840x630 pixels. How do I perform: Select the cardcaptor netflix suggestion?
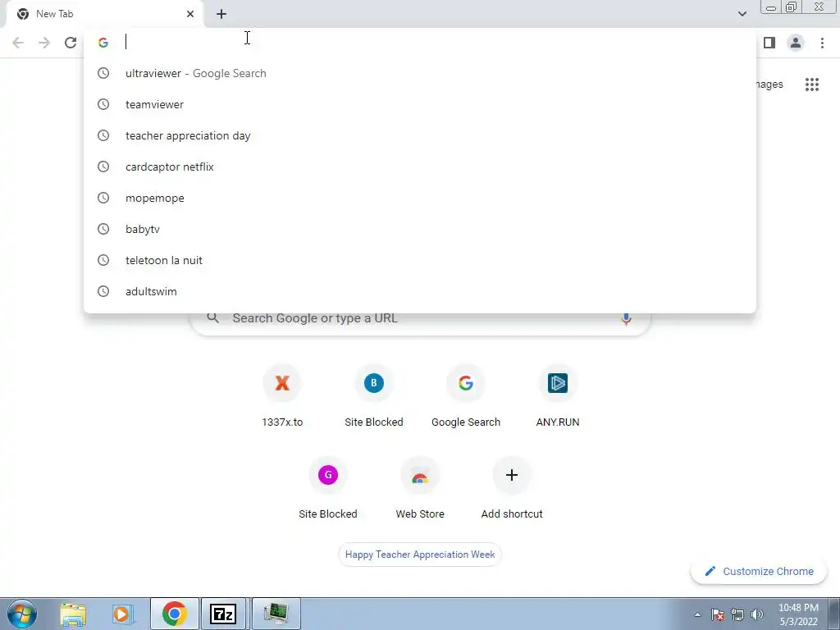[420, 167]
